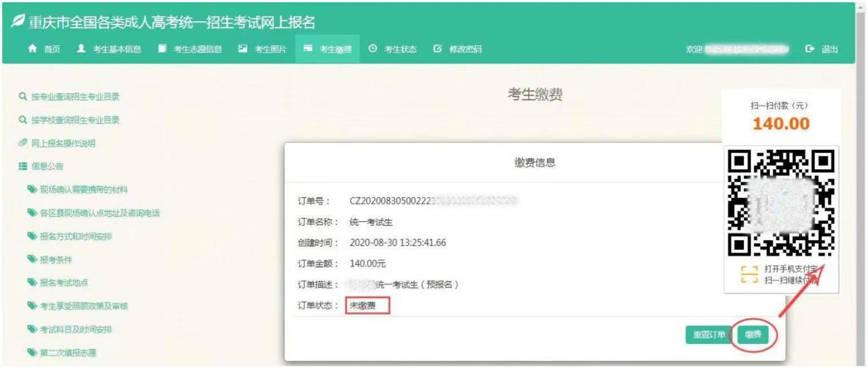This screenshot has height=368, width=868.
Task: Click the picture icon beside 考生照片
Action: pos(242,49)
